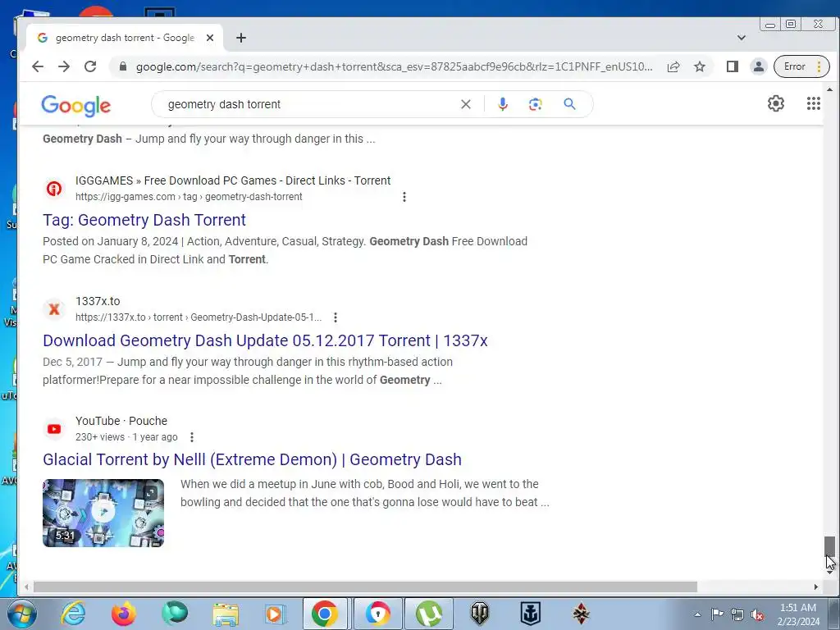Select the 'YouTube · Pouche' source text

pyautogui.click(x=121, y=421)
